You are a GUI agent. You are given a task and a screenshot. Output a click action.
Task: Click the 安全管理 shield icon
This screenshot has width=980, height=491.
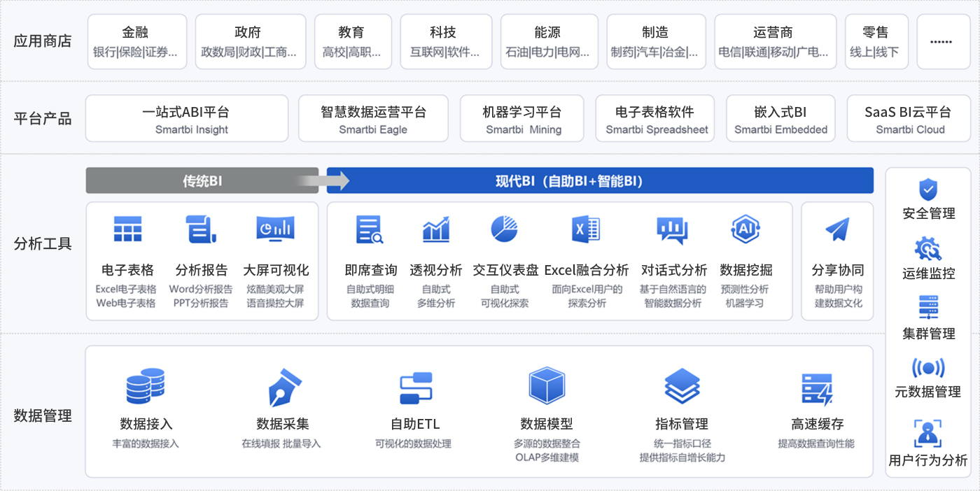(x=927, y=190)
